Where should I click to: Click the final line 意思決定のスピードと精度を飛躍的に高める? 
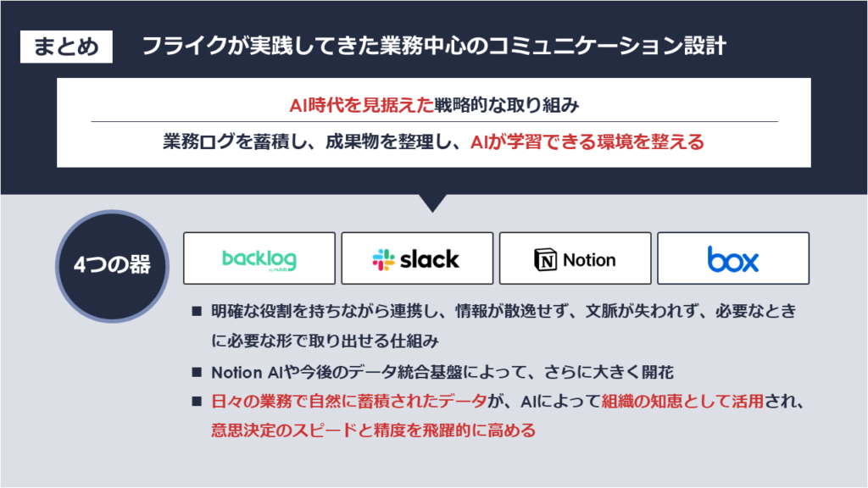(374, 430)
